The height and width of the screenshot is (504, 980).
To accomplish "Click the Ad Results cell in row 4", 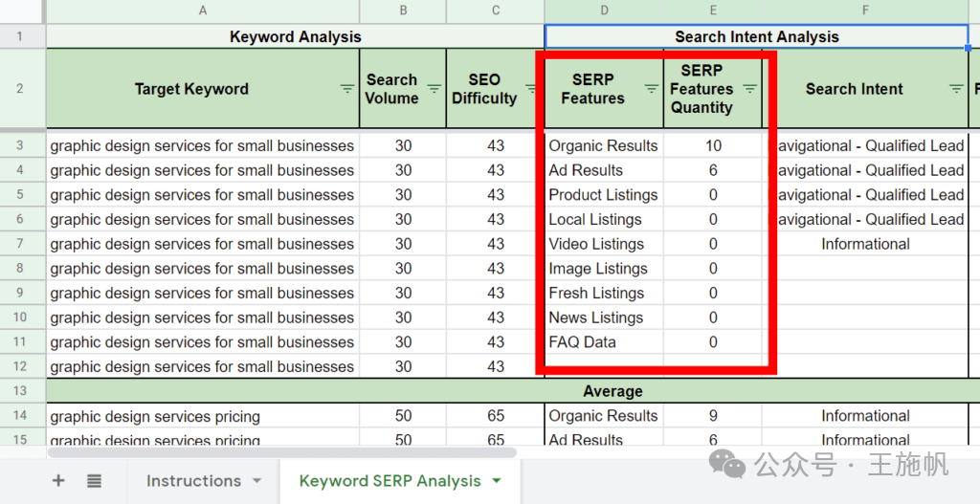I will [x=604, y=170].
